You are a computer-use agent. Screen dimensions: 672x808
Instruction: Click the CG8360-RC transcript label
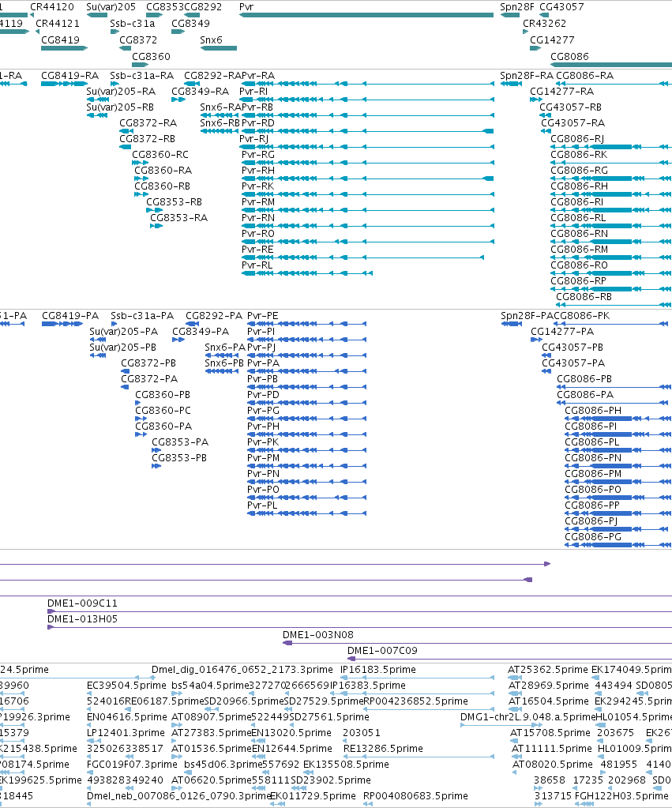coord(160,154)
